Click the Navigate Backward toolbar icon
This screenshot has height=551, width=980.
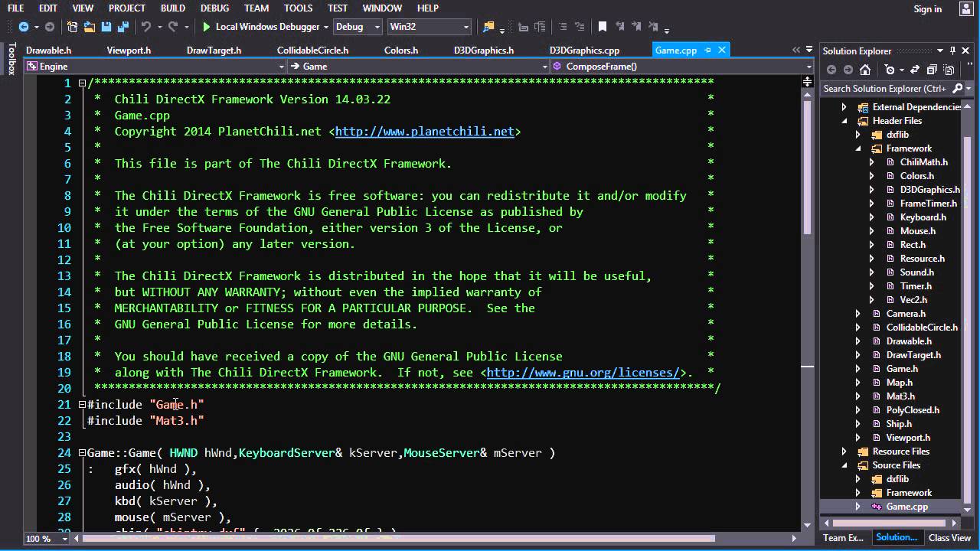24,27
